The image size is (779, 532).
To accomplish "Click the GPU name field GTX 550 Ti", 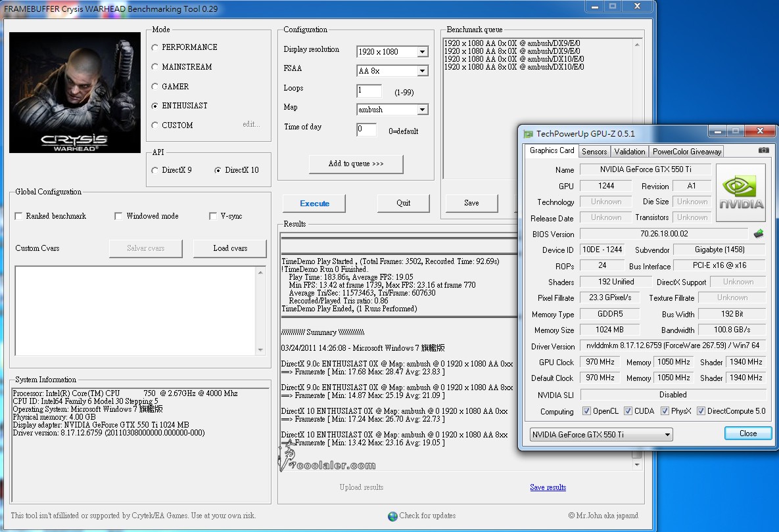I will (x=646, y=169).
